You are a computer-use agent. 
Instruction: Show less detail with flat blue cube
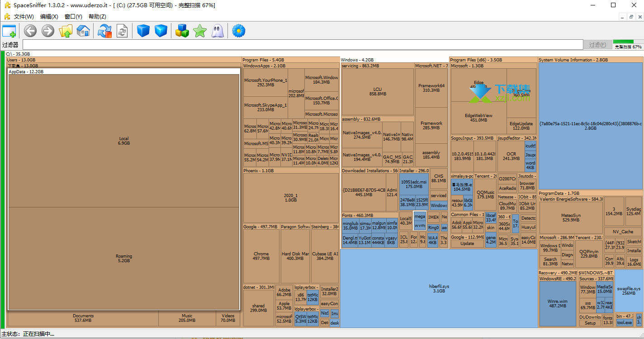(143, 31)
